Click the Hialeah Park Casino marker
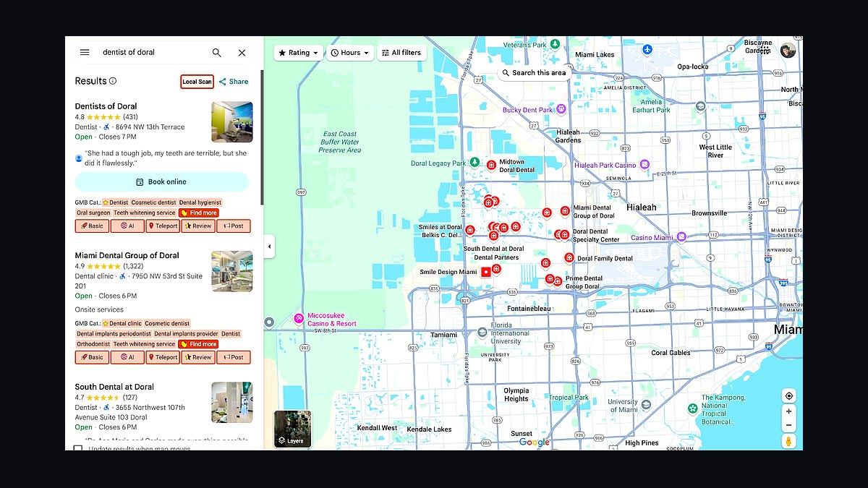Screen dimensions: 868x488 tap(644, 165)
